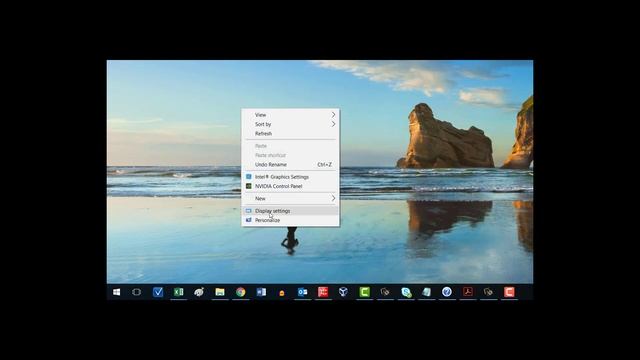
Task: Open Display settings from the context menu
Action: 290,211
